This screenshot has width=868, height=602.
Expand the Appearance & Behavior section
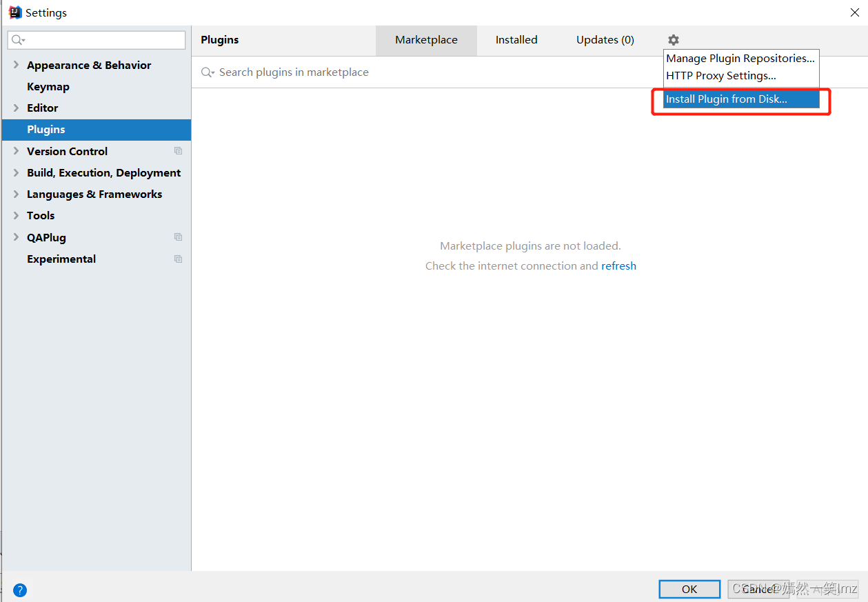tap(16, 65)
